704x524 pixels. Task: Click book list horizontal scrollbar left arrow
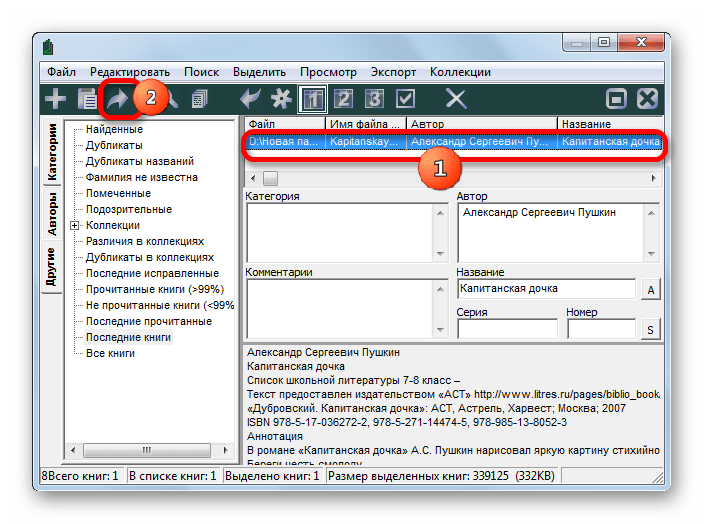coord(253,179)
